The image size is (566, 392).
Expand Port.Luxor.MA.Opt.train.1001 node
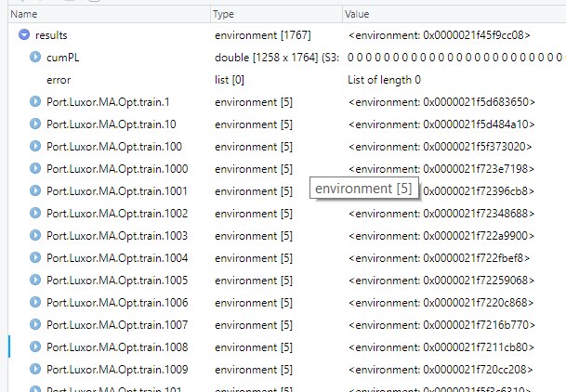coord(35,191)
